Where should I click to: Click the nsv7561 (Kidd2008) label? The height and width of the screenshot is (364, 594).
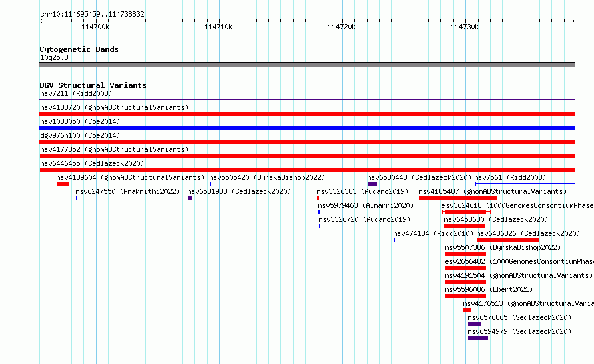[x=510, y=177]
